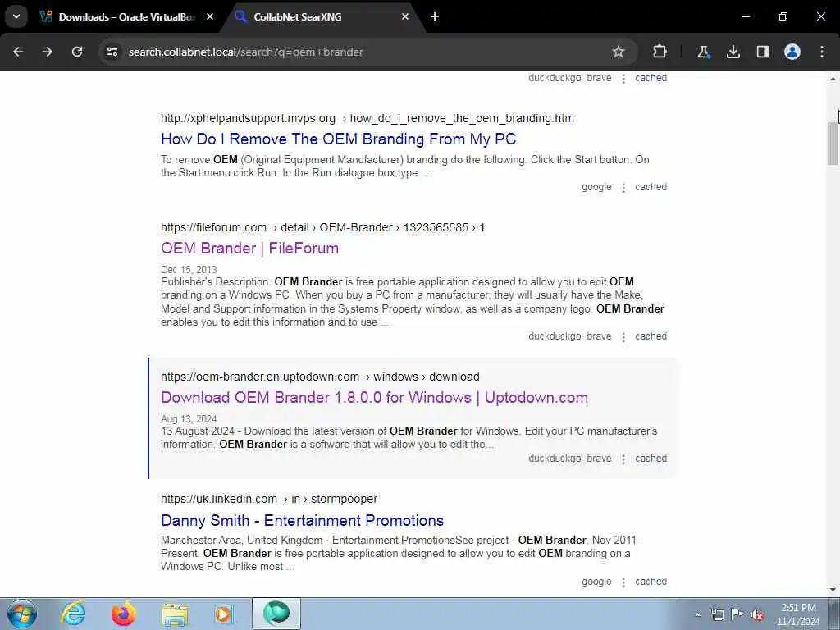Screen dimensions: 840x630
Task: Click 'brave' engine label under Uptodown result
Action: pyautogui.click(x=599, y=459)
